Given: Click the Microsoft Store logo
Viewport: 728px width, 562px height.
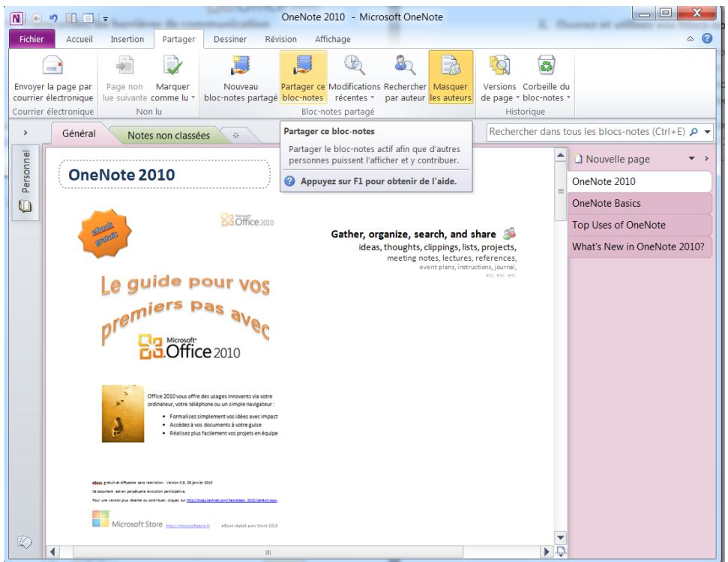Looking at the screenshot, I should pos(127,519).
